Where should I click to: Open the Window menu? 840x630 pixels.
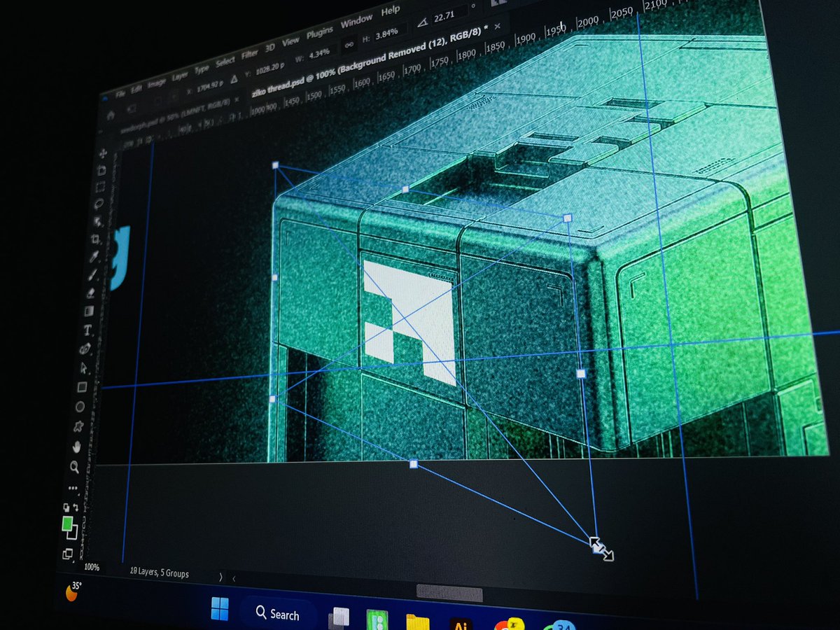(356, 22)
